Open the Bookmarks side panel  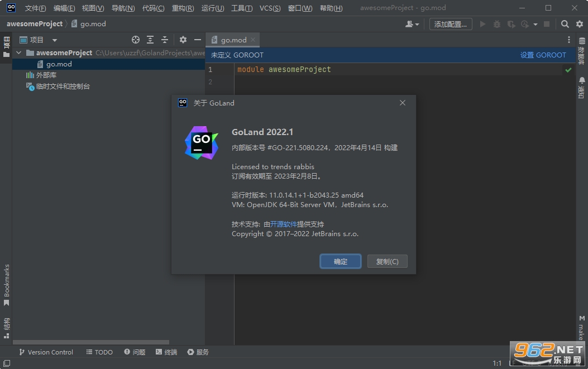(x=6, y=285)
